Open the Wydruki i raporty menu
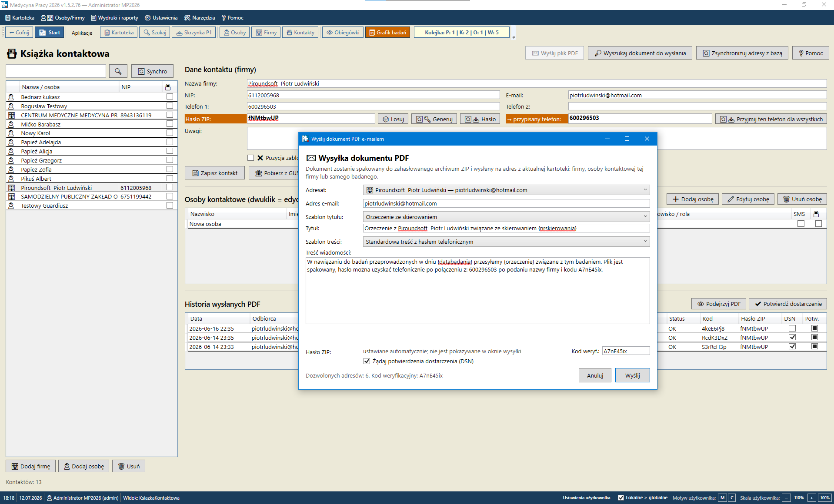The height and width of the screenshot is (504, 834). 114,18
